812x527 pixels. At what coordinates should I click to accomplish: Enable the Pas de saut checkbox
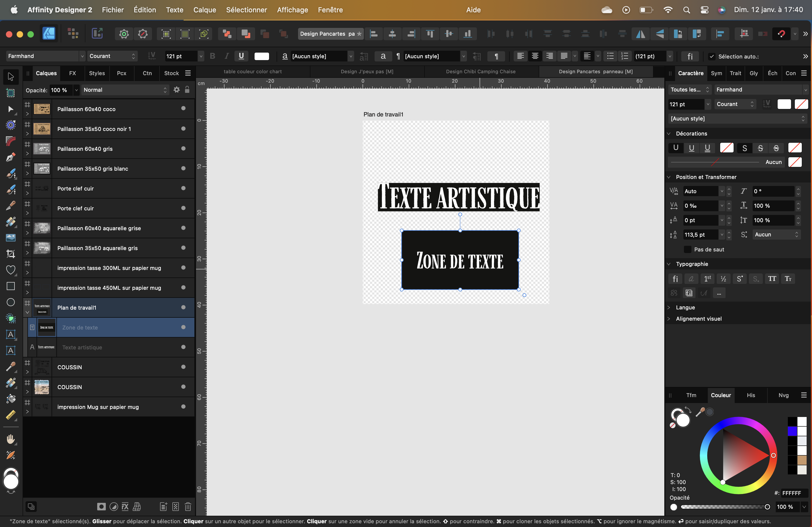click(687, 250)
